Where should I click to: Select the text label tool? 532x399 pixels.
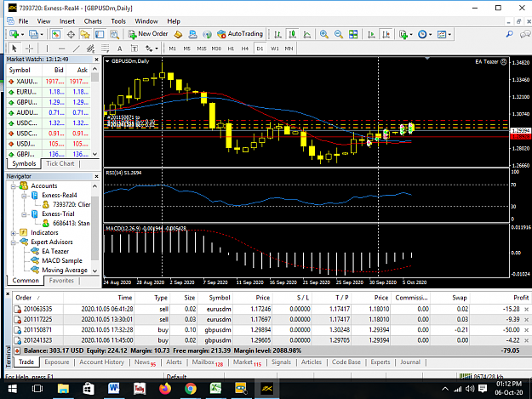[x=134, y=48]
